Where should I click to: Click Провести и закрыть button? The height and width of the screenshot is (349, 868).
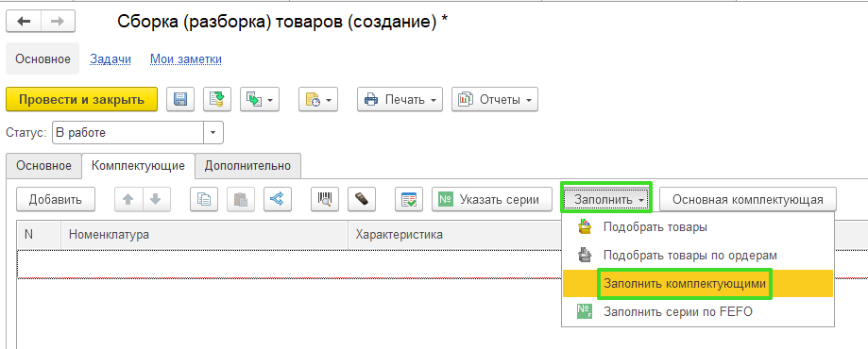click(82, 100)
